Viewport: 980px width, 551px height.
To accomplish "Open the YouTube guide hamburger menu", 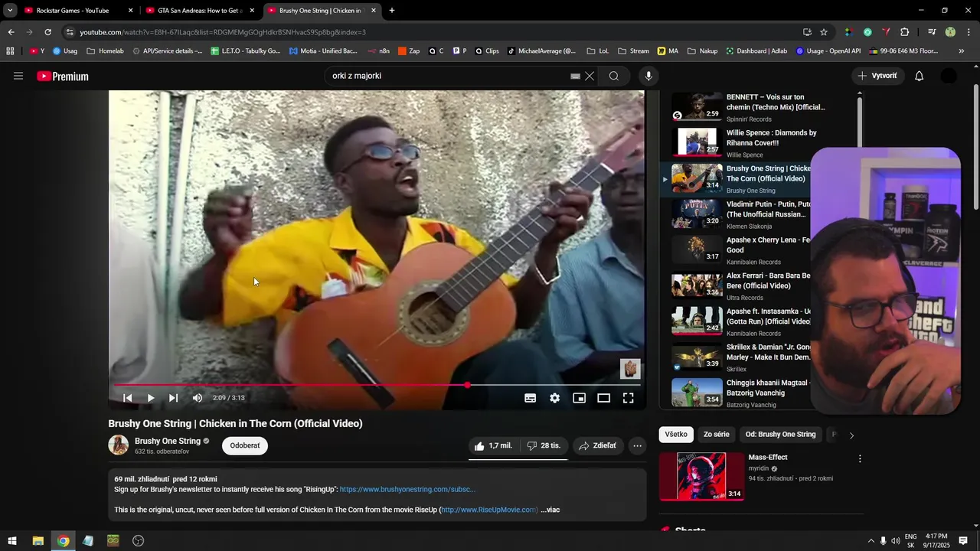I will (x=18, y=76).
